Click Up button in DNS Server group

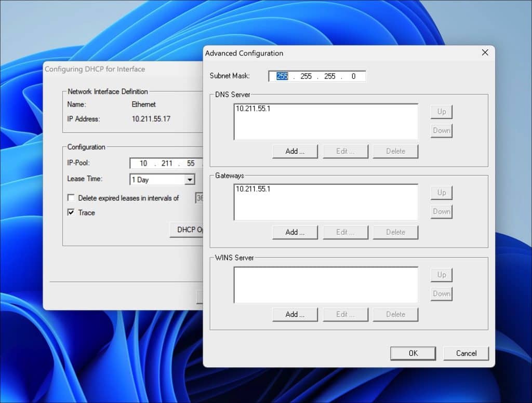click(441, 112)
